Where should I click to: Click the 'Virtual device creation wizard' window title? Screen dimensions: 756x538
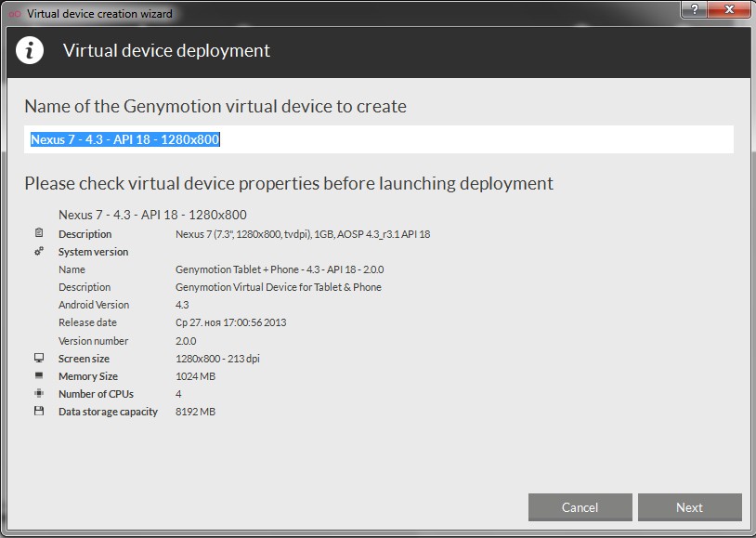(99, 14)
